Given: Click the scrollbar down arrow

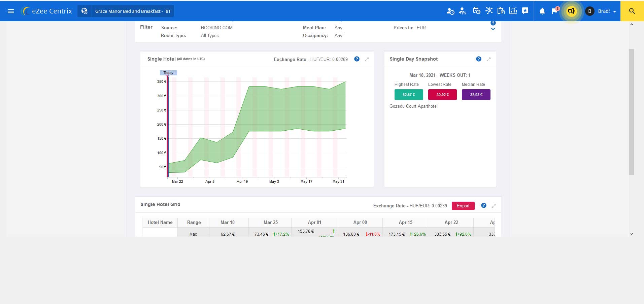Looking at the screenshot, I should 632,234.
